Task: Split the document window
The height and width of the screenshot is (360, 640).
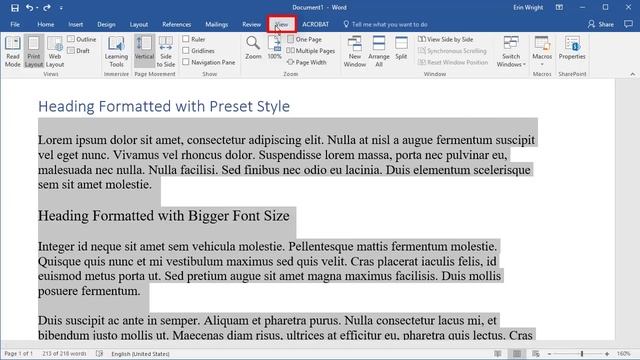Action: click(x=401, y=48)
